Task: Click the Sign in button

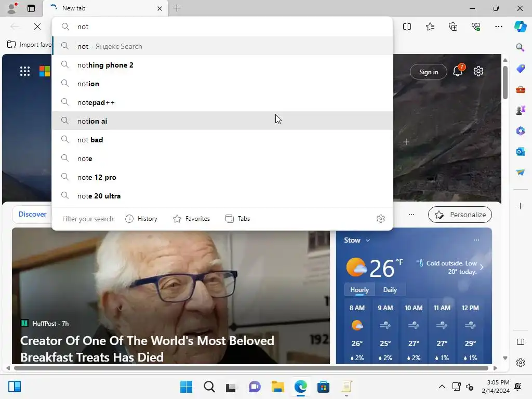Action: (x=429, y=72)
